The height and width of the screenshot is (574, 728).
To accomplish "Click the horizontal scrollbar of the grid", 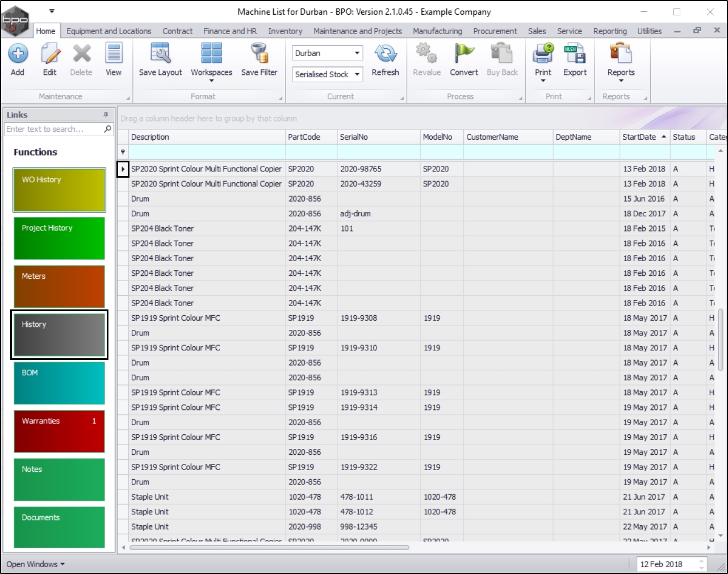I will coord(269,548).
